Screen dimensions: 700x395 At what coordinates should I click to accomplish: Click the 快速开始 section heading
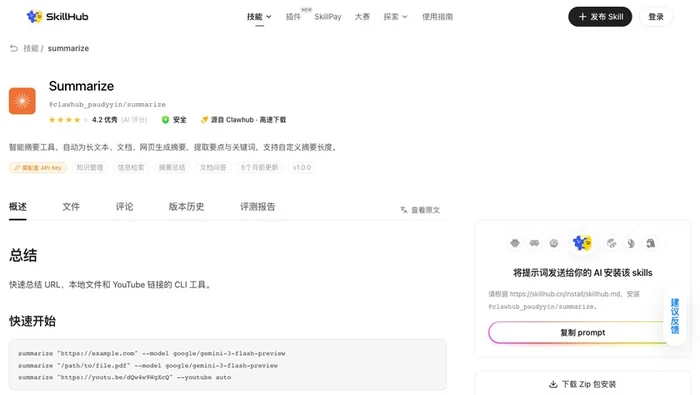(32, 321)
